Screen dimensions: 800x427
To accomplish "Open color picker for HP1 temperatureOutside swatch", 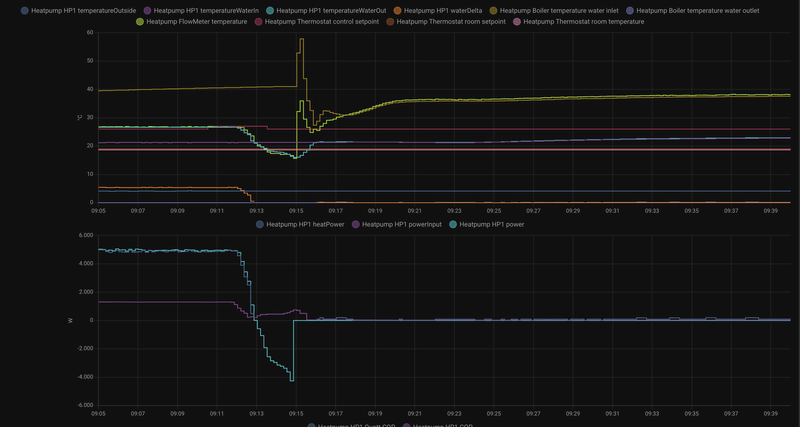I will pyautogui.click(x=24, y=10).
